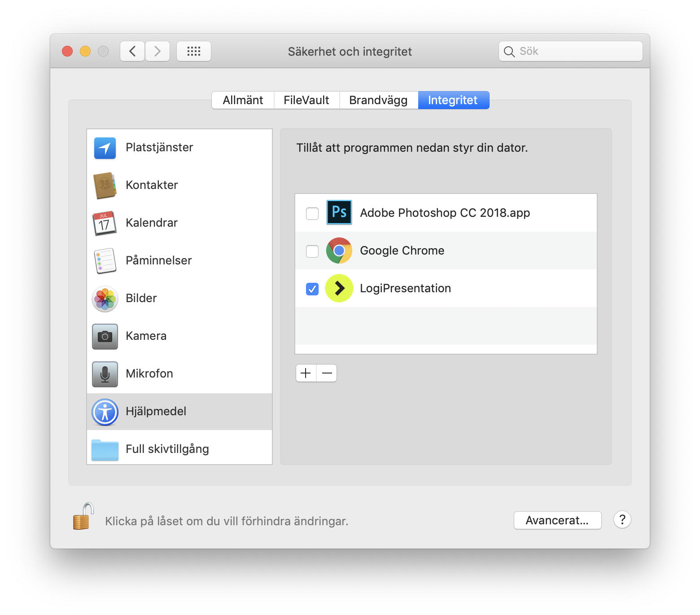Click the Avancerat… button
The height and width of the screenshot is (615, 700).
(557, 520)
